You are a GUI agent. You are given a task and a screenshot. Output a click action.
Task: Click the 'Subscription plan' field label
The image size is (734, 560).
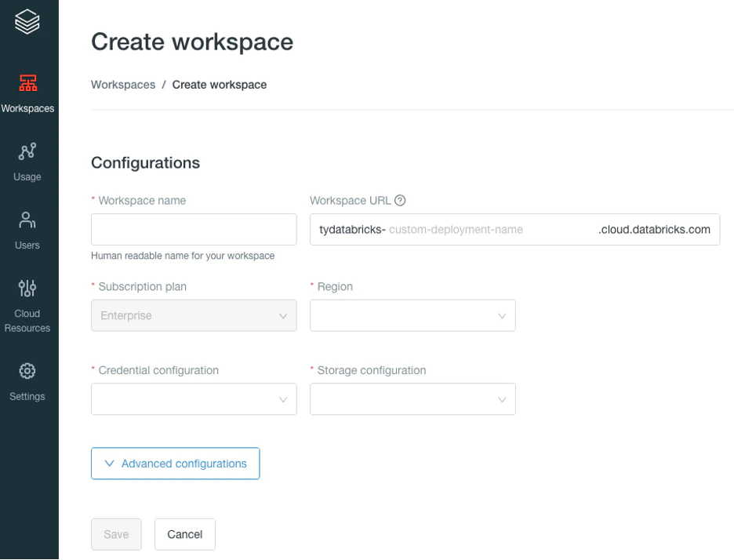[x=142, y=286]
